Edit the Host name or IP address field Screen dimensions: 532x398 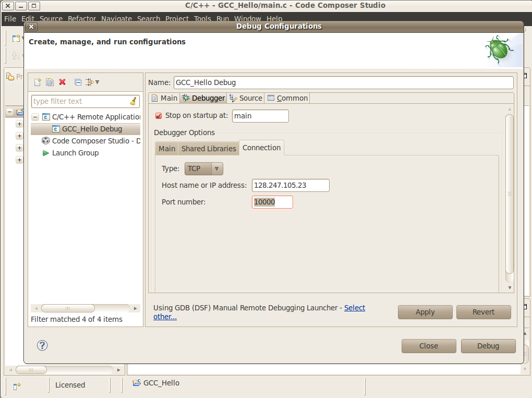click(290, 185)
